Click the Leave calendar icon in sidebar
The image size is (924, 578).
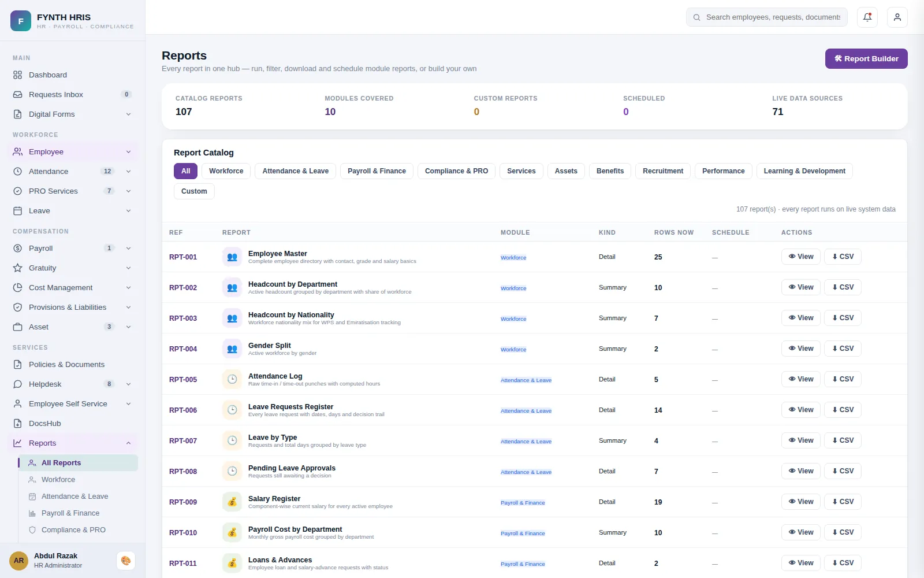[17, 211]
